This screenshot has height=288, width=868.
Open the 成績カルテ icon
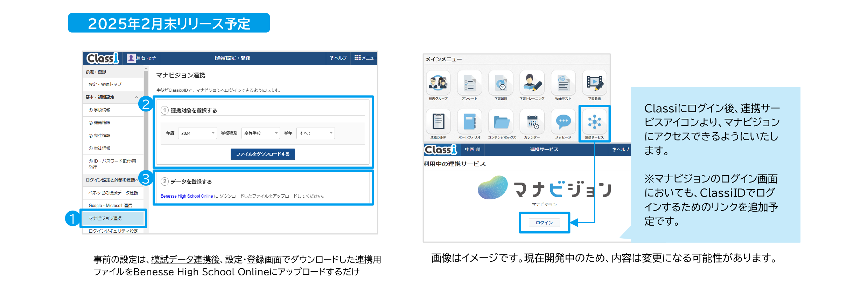pyautogui.click(x=438, y=122)
